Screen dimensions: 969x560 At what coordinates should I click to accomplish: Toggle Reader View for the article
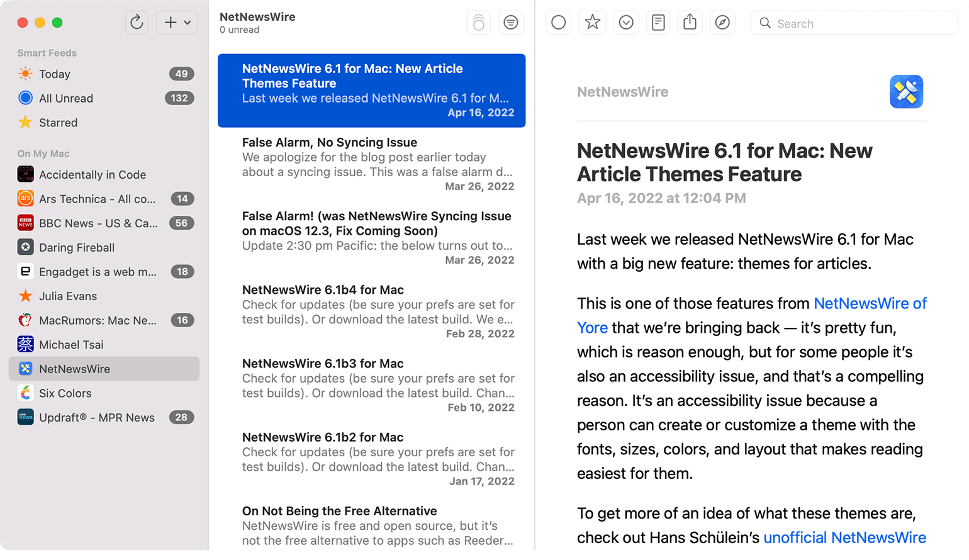[x=658, y=23]
